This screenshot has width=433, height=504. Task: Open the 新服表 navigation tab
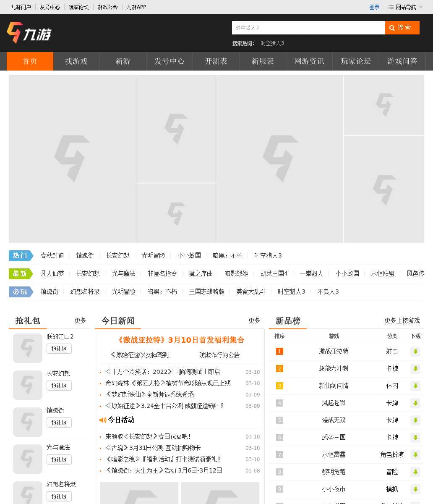tap(263, 61)
